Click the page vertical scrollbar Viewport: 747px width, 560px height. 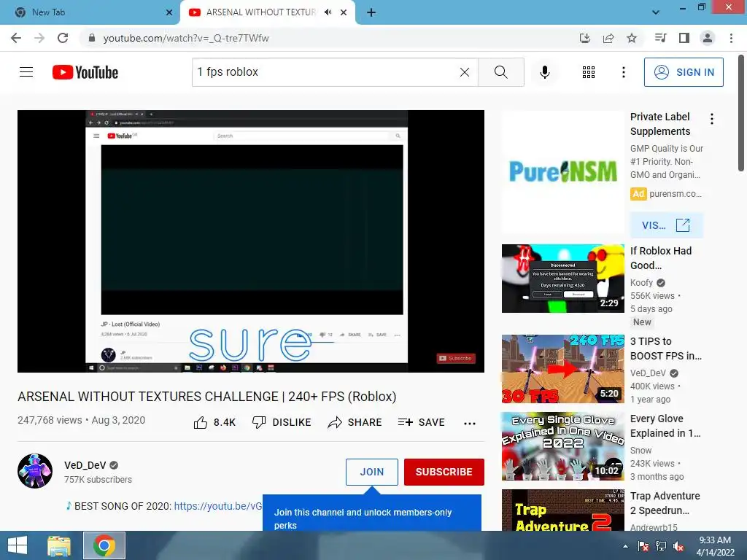(x=741, y=112)
